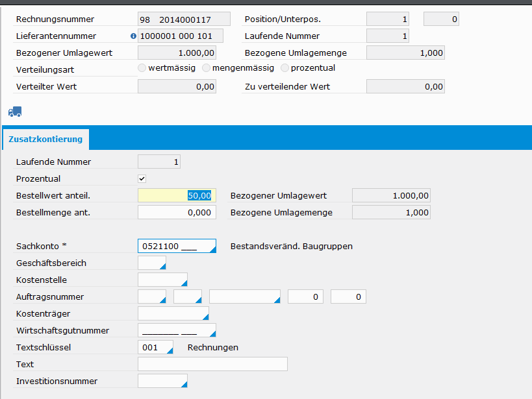
Task: Click the Wirtschaftsgutnummer label
Action: pos(62,330)
